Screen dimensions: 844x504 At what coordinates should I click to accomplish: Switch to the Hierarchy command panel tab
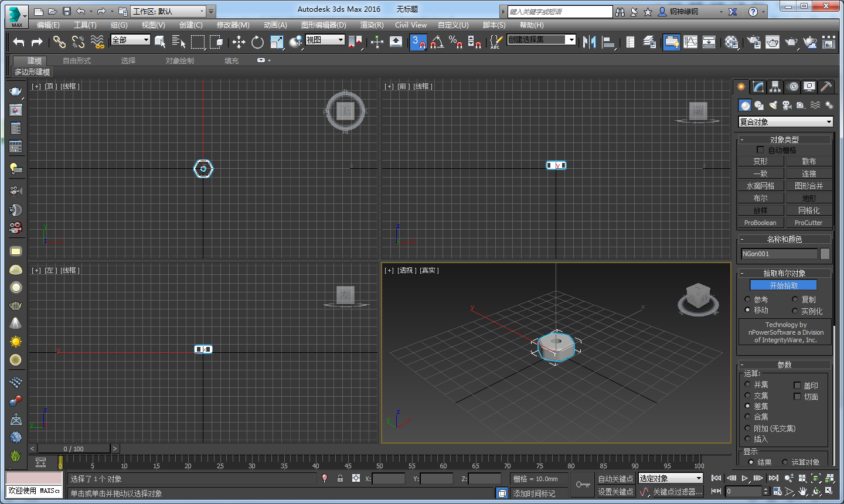point(775,87)
